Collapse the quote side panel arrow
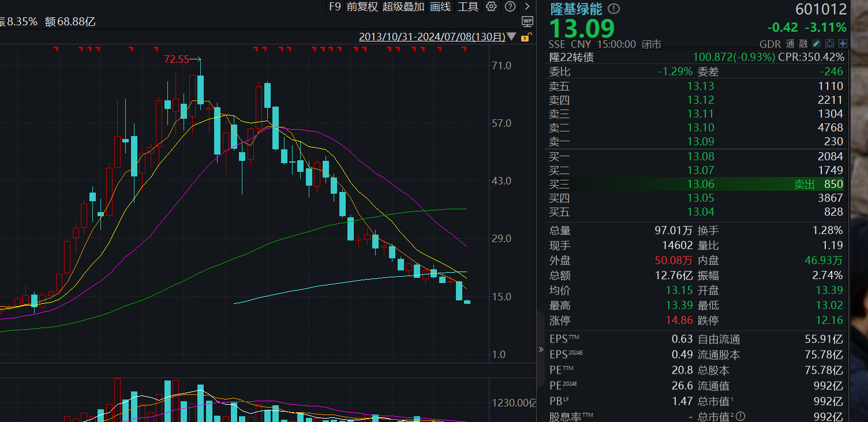 point(541,349)
